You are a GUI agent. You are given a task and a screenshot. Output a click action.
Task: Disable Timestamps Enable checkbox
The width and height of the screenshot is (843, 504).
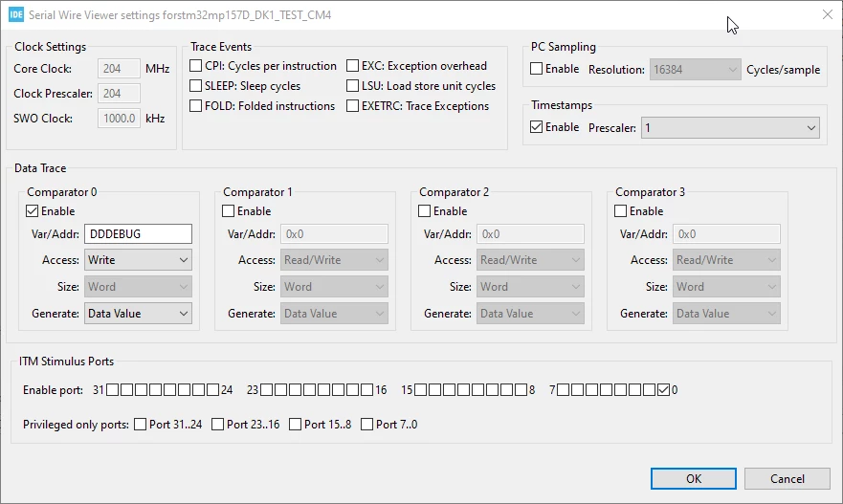[x=536, y=127]
